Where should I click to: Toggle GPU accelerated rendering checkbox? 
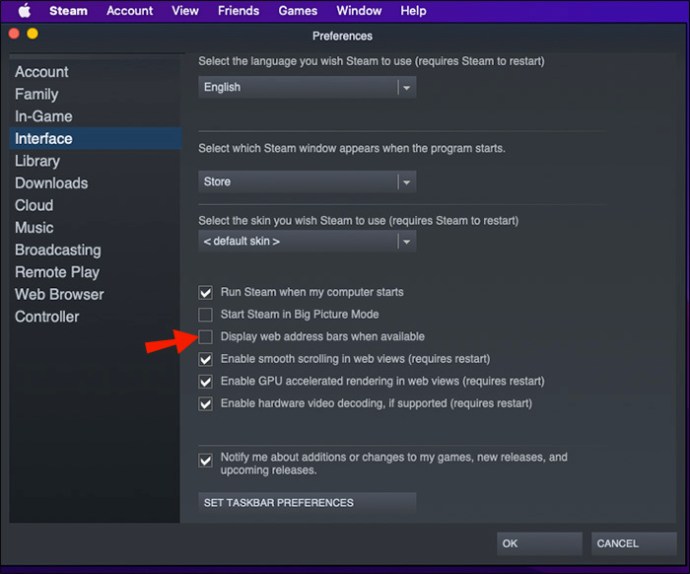[x=206, y=381]
